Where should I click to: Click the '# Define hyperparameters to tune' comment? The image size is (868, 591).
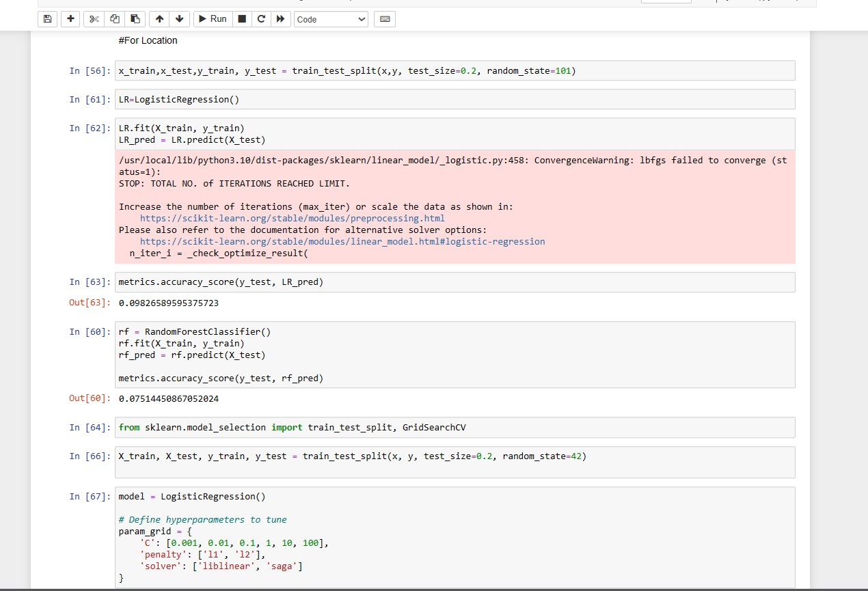point(203,520)
